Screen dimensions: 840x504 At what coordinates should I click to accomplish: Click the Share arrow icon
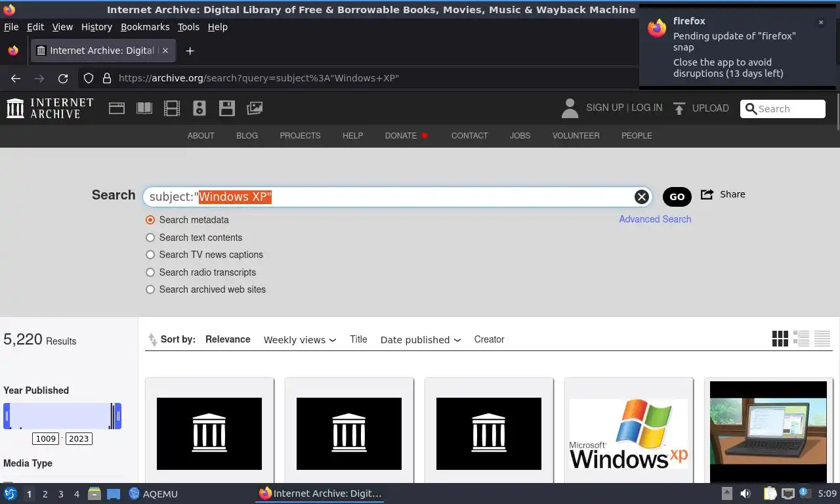click(707, 194)
